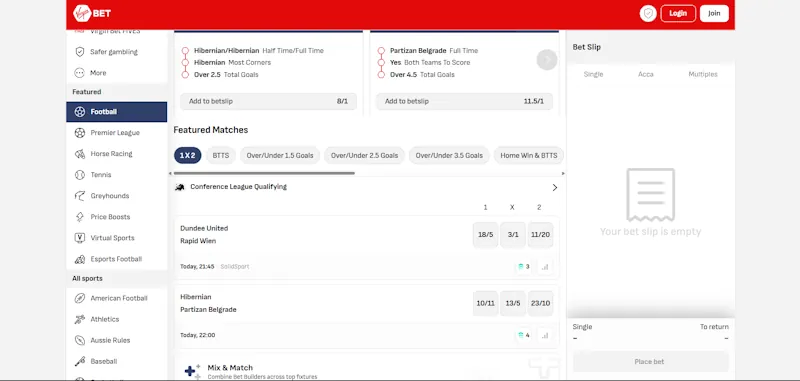Select Over/Under 3.5 Goals filter
The width and height of the screenshot is (800, 381).
[449, 156]
